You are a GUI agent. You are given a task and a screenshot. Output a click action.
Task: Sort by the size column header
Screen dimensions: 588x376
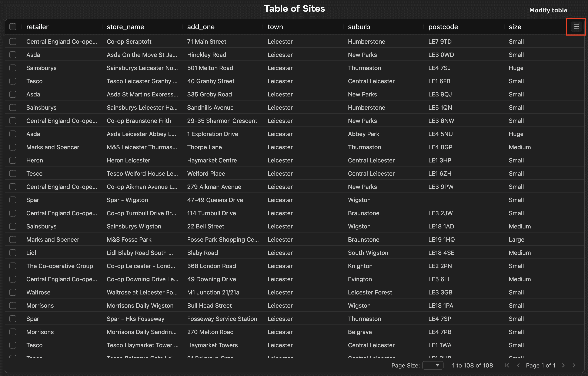point(515,27)
